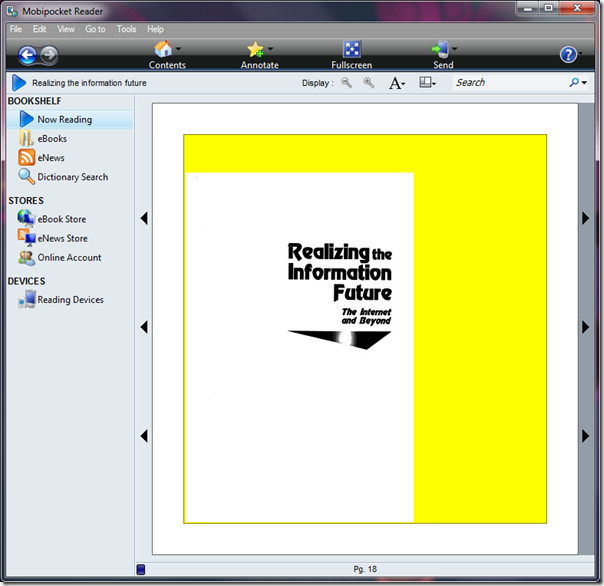Click inside the Search input field
The height and width of the screenshot is (586, 604).
point(510,83)
